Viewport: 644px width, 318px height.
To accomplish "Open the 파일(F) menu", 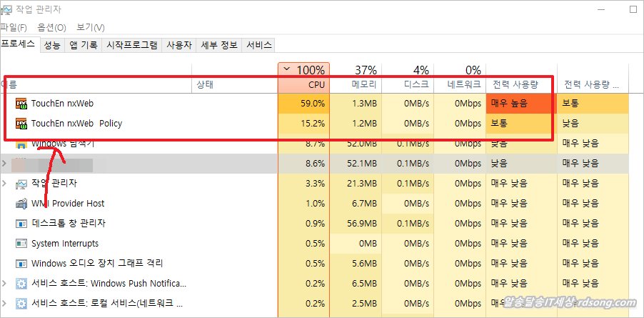I will (x=13, y=28).
